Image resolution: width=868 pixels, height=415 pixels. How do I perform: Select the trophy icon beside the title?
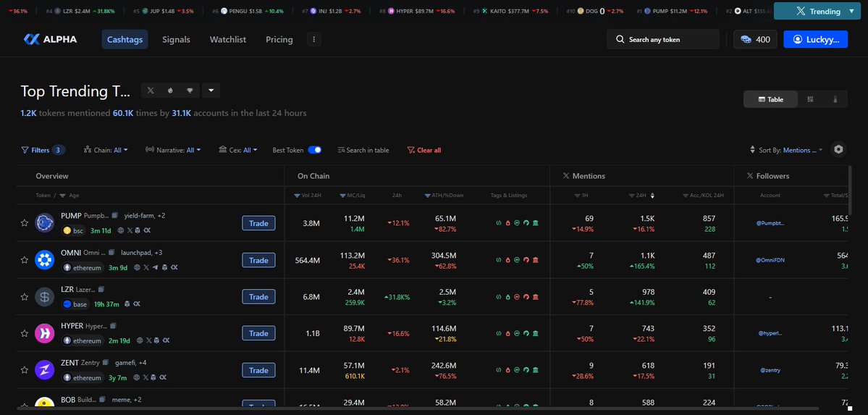coord(190,91)
